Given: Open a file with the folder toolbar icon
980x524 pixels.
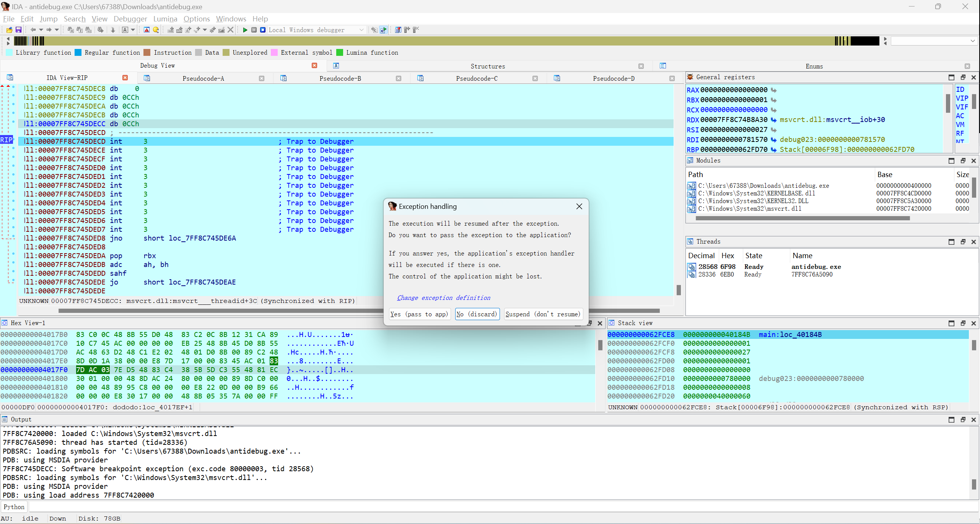Looking at the screenshot, I should pos(10,30).
